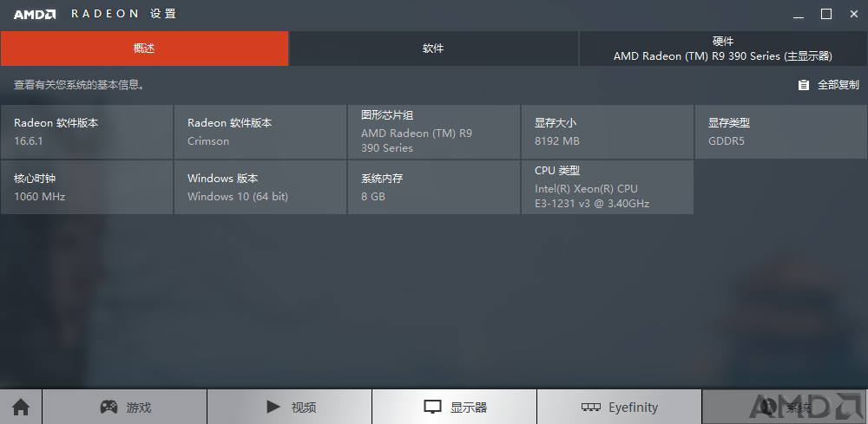
Task: Switch to the 概述 overview tab
Action: [144, 49]
